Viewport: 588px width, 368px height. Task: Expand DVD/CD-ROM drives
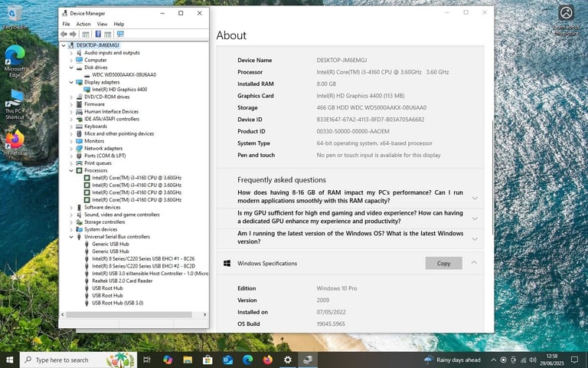71,97
